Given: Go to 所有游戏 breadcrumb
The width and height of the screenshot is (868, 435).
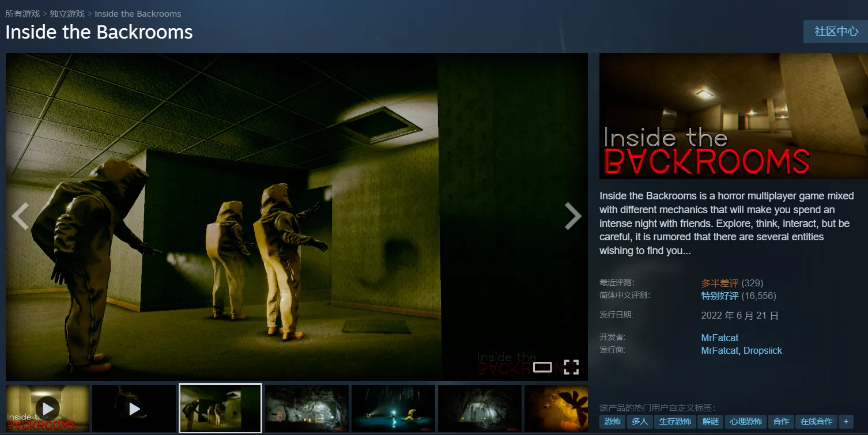Looking at the screenshot, I should pos(22,14).
